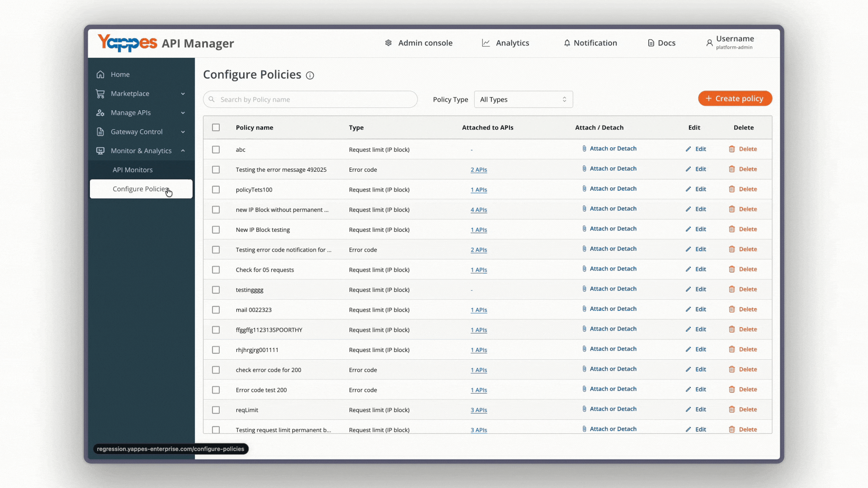Click the Create policy button
This screenshot has width=868, height=488.
click(735, 99)
